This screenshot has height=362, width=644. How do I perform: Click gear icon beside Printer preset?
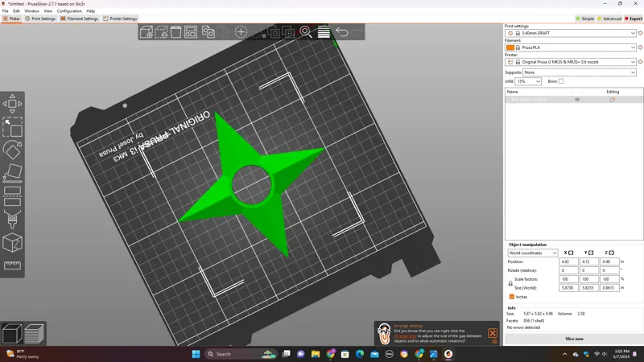pos(640,62)
